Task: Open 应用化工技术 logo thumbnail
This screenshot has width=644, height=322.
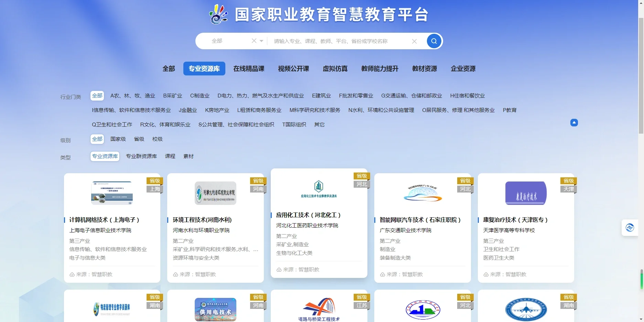Action: click(x=319, y=188)
